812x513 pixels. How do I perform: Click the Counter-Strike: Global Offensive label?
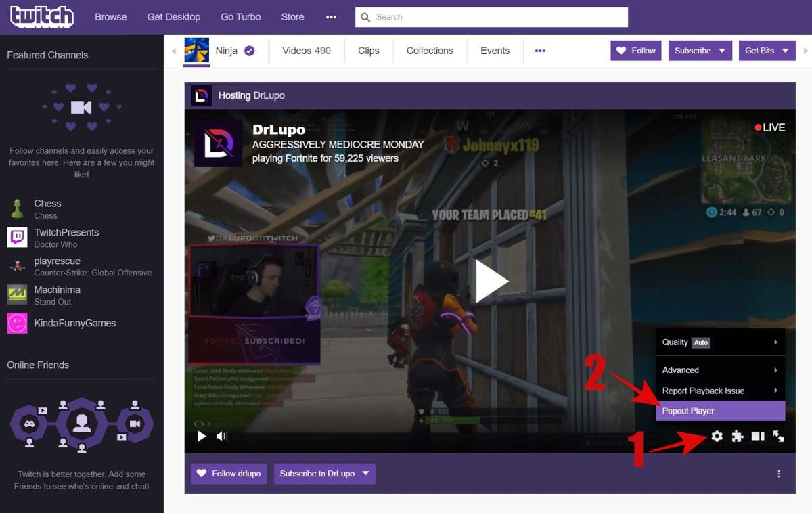pos(93,273)
